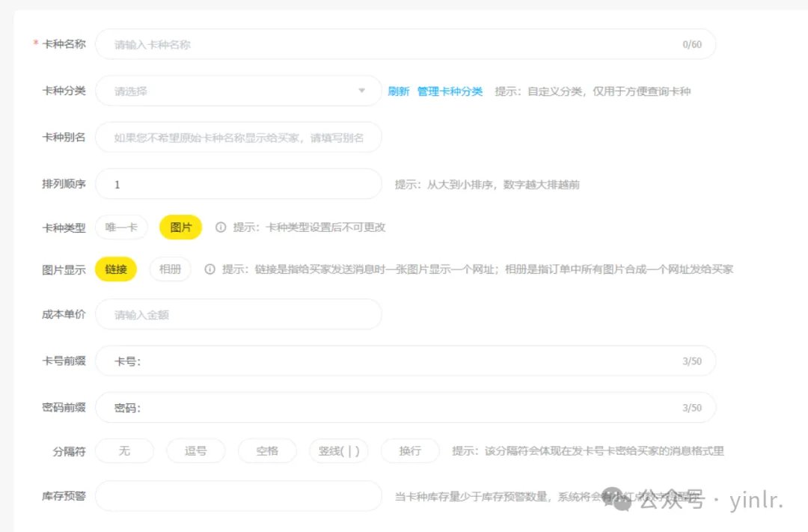Click the 图片显示 hint explaining 链接 and 相册
This screenshot has height=532, width=808.
tap(477, 269)
